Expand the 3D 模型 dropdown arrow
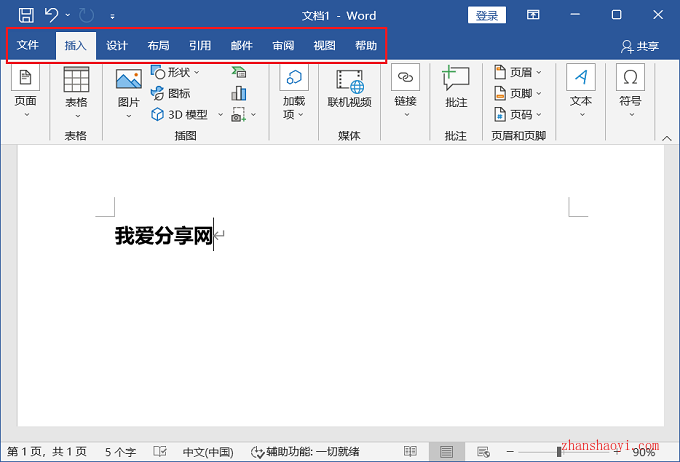This screenshot has width=680, height=462. tap(220, 115)
